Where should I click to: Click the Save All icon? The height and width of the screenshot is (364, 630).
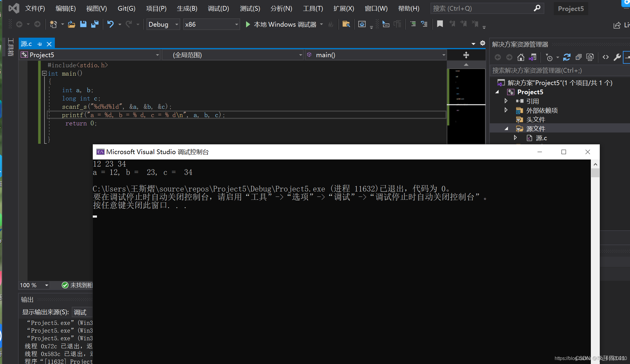[x=95, y=24]
